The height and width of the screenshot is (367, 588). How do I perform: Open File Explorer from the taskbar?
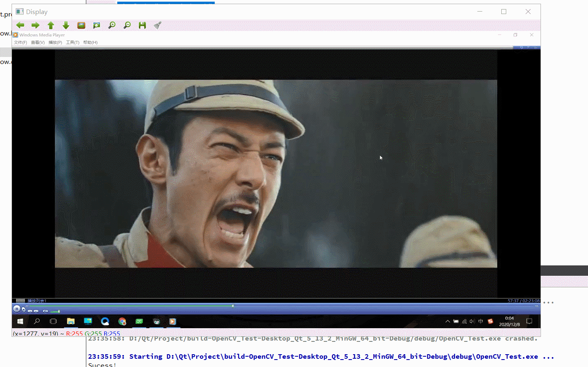point(71,321)
